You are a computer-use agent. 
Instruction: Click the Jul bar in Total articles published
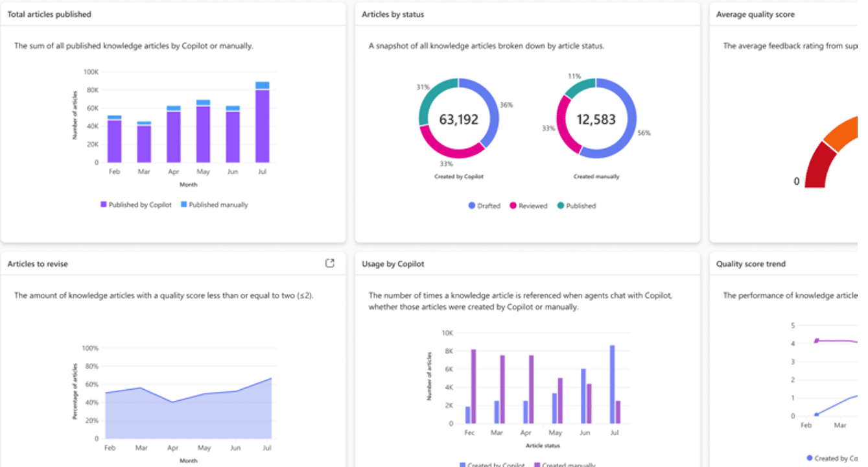[x=262, y=123]
